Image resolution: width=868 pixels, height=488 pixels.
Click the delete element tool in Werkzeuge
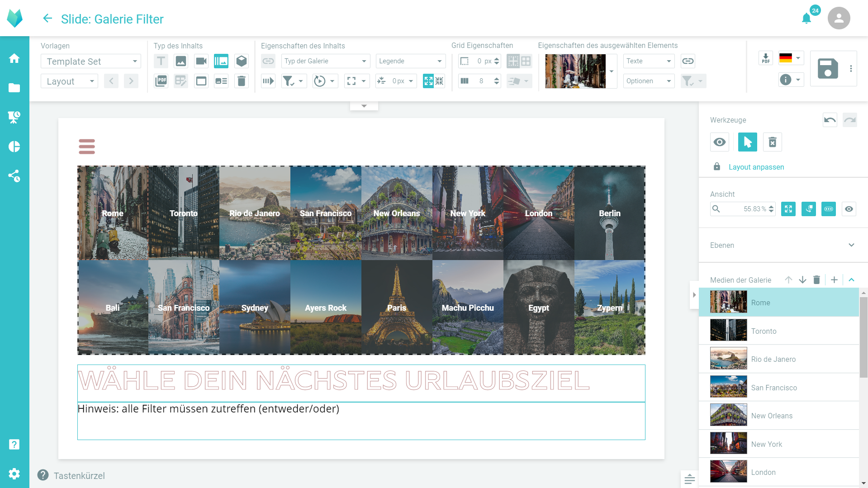tap(773, 142)
